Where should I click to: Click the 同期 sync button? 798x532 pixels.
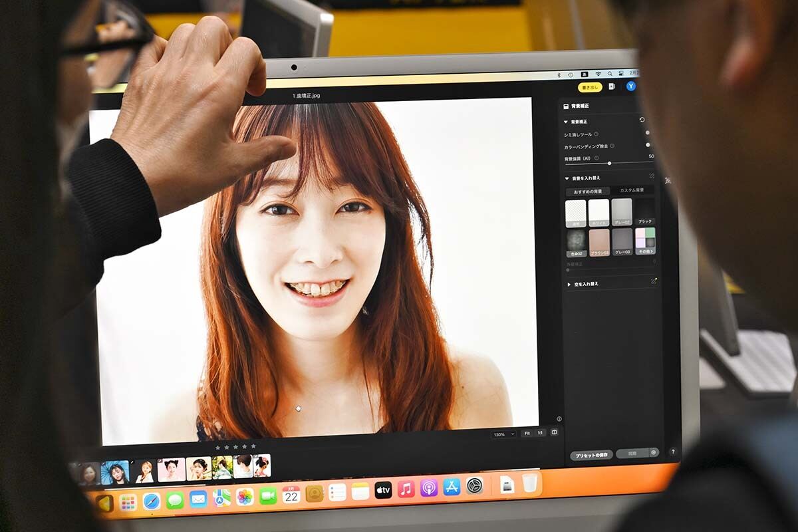tap(632, 453)
